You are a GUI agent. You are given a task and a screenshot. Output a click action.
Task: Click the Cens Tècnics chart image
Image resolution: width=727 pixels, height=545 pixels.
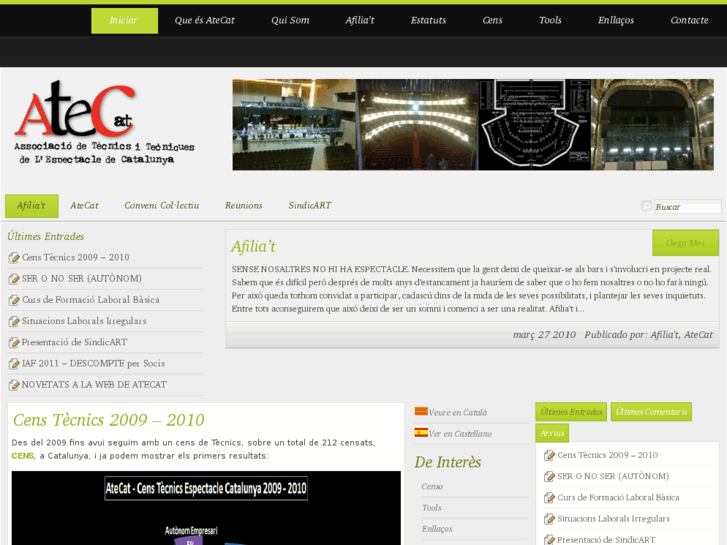point(206,508)
